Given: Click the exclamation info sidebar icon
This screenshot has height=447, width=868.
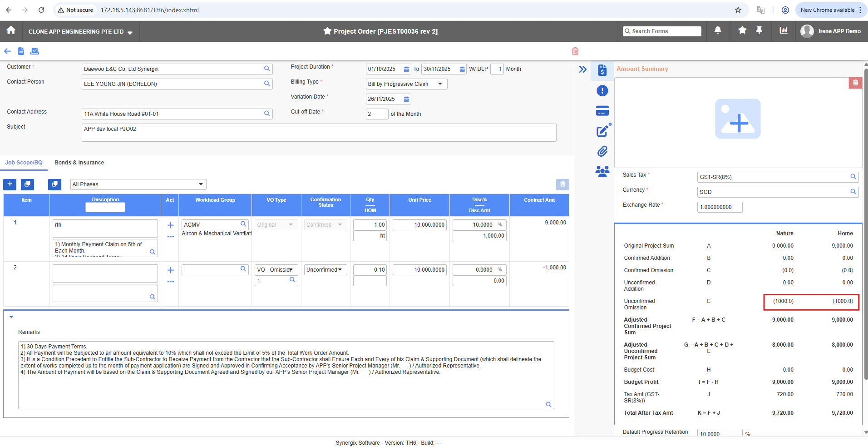Looking at the screenshot, I should click(x=602, y=91).
